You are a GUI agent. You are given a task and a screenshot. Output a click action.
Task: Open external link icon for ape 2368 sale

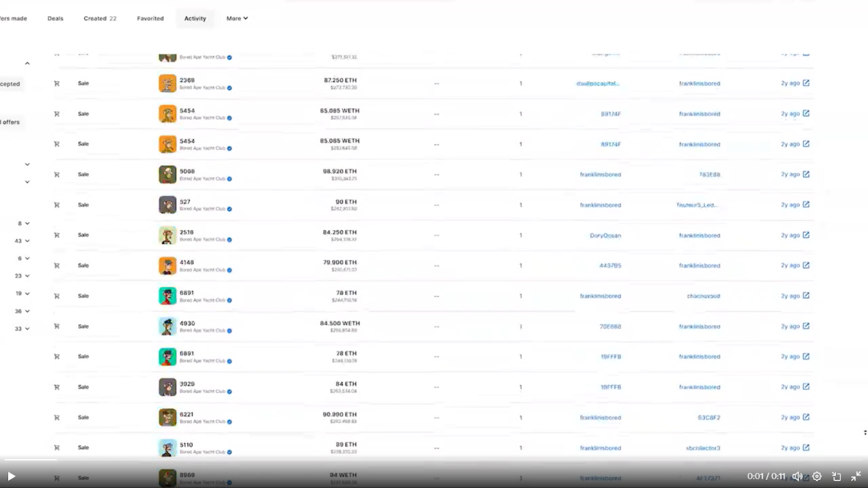pyautogui.click(x=806, y=83)
